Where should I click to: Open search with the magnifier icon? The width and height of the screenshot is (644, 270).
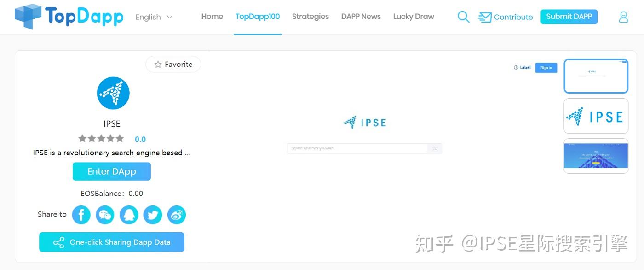click(463, 17)
